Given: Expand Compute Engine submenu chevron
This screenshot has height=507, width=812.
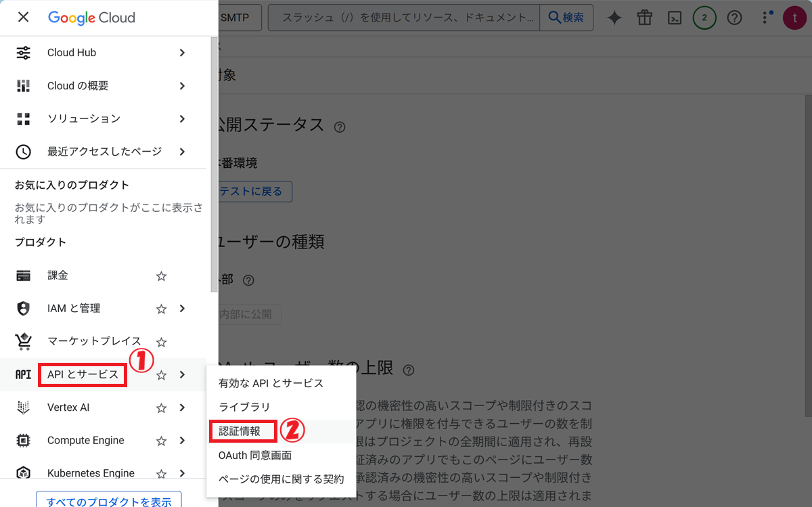Looking at the screenshot, I should 182,441.
